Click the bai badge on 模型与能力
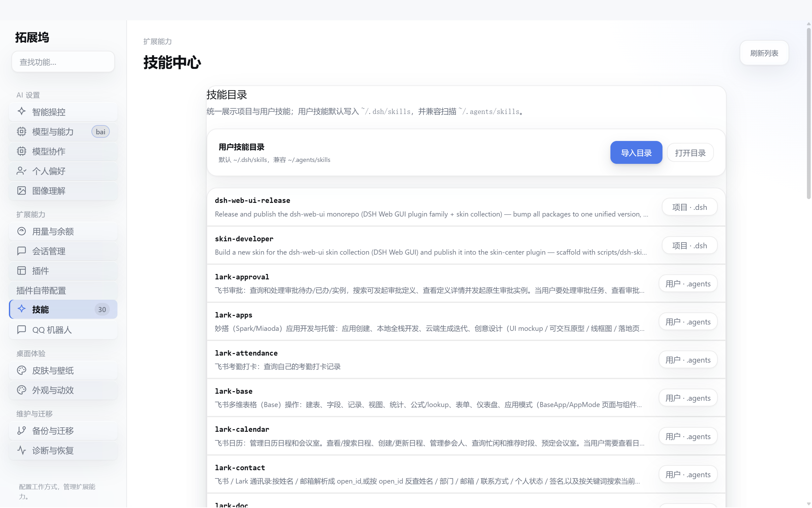 click(x=100, y=131)
